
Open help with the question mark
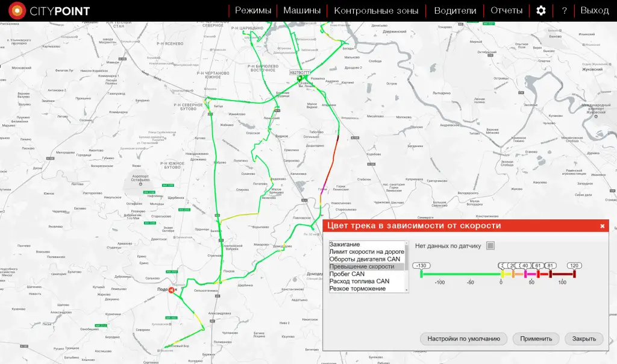point(564,10)
